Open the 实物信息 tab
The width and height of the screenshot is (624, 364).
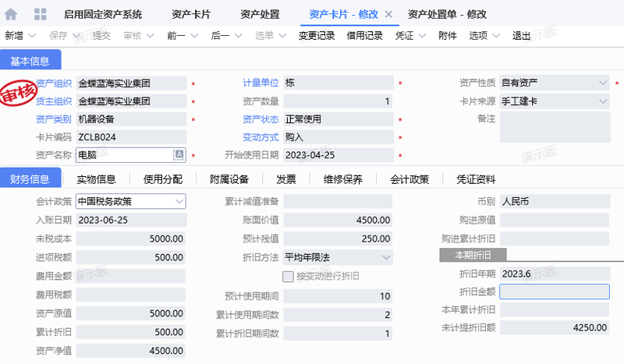(96, 179)
